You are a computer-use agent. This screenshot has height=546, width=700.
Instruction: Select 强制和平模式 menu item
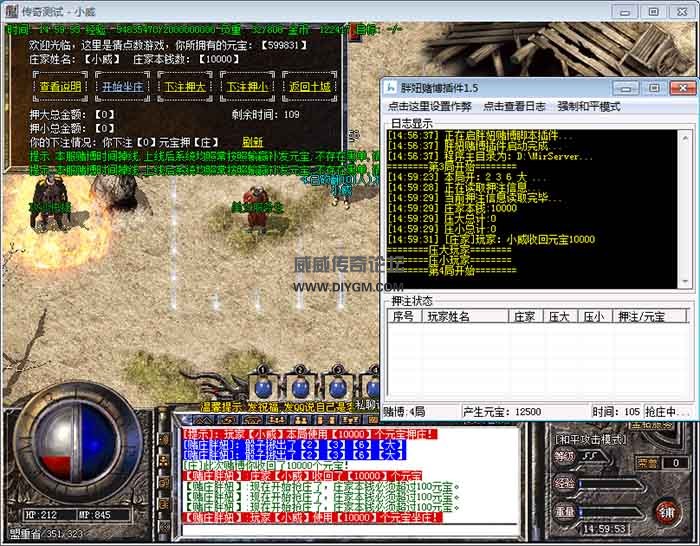pyautogui.click(x=589, y=107)
